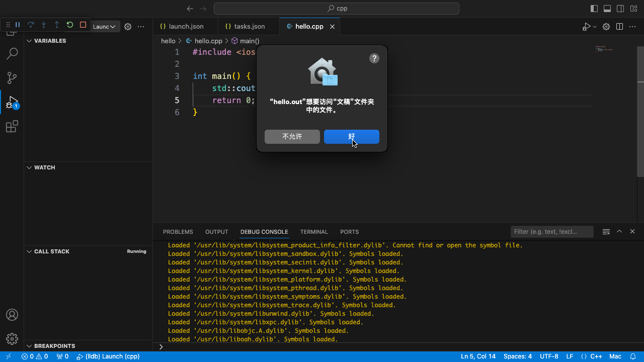The image size is (644, 362).
Task: Click the Step Over debug icon
Action: 31,25
